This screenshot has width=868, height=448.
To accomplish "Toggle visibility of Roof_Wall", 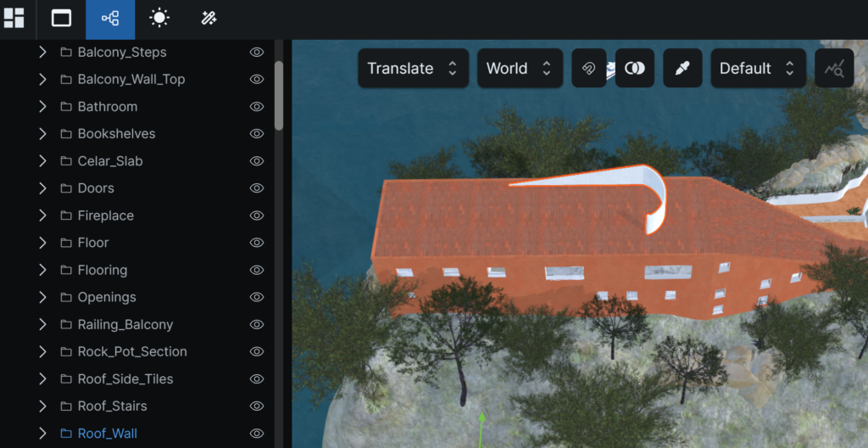I will click(x=256, y=433).
